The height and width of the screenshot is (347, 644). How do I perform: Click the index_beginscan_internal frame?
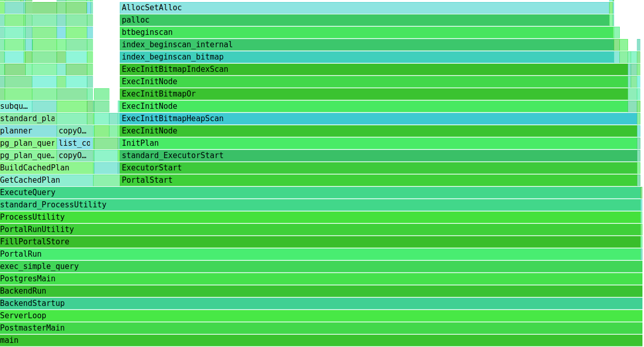pos(366,45)
